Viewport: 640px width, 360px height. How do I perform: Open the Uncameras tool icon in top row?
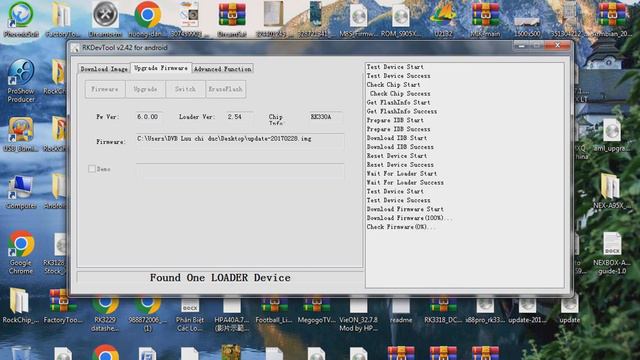(x=105, y=20)
